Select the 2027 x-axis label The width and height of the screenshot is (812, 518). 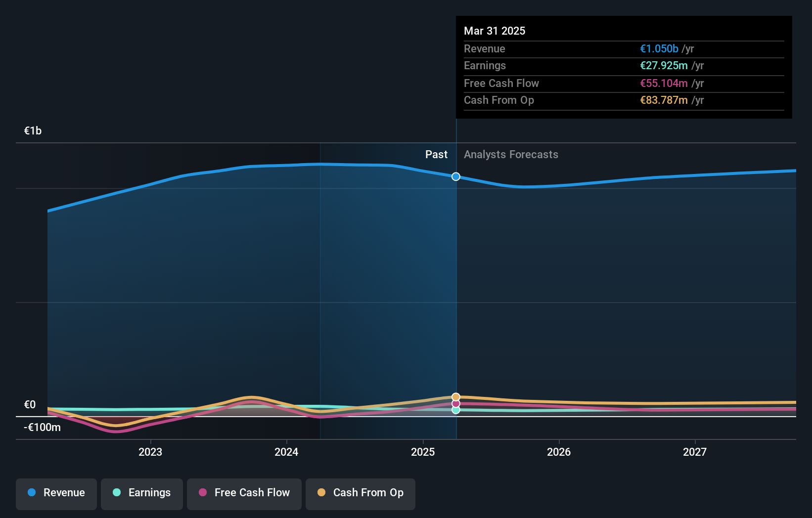click(695, 452)
